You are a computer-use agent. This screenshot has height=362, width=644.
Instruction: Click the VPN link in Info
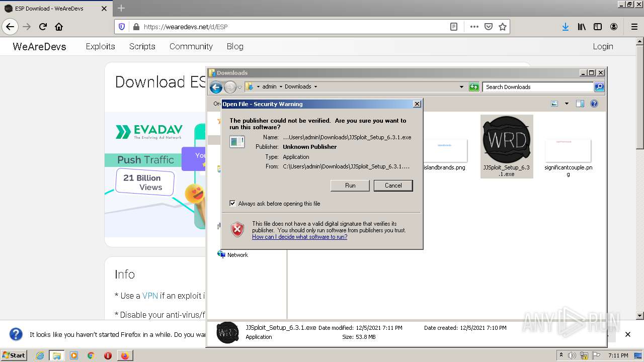[x=150, y=296]
